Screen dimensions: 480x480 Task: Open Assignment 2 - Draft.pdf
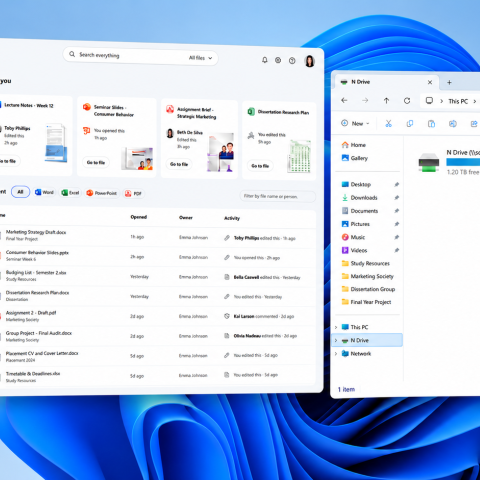click(x=31, y=313)
